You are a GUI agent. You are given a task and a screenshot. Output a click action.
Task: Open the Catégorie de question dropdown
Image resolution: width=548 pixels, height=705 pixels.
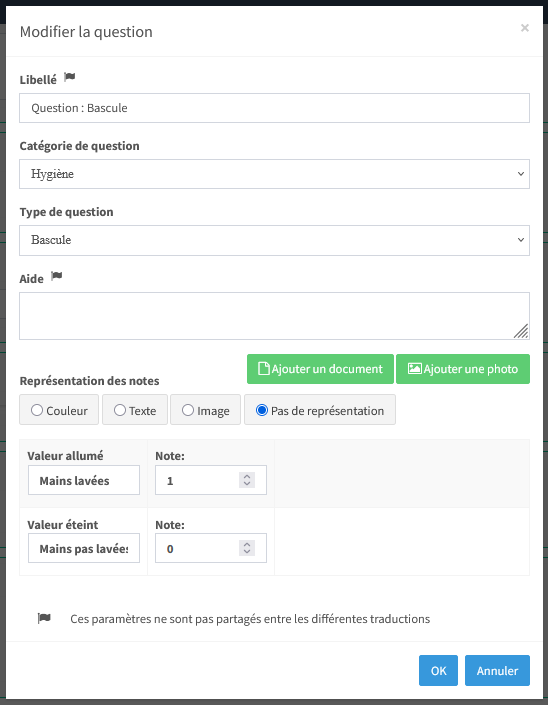(274, 174)
